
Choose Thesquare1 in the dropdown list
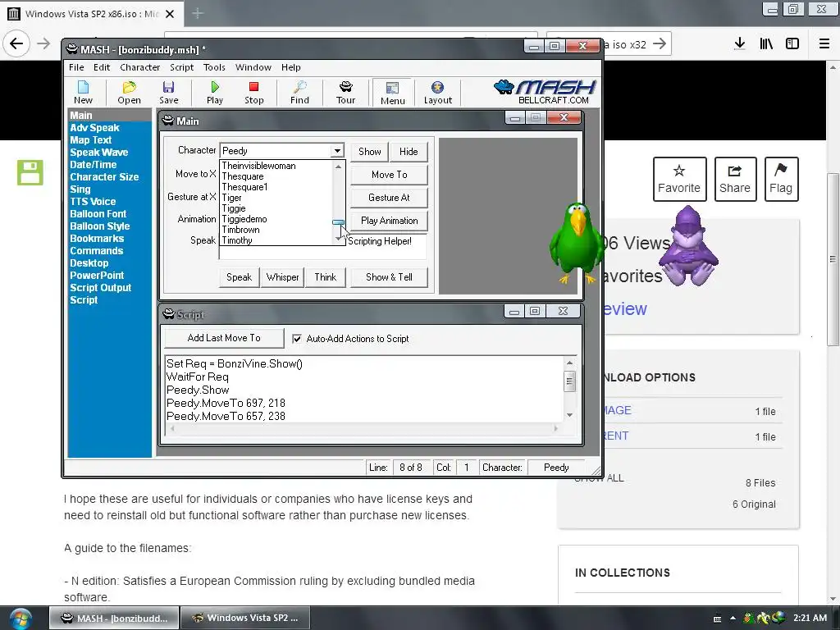pos(244,187)
